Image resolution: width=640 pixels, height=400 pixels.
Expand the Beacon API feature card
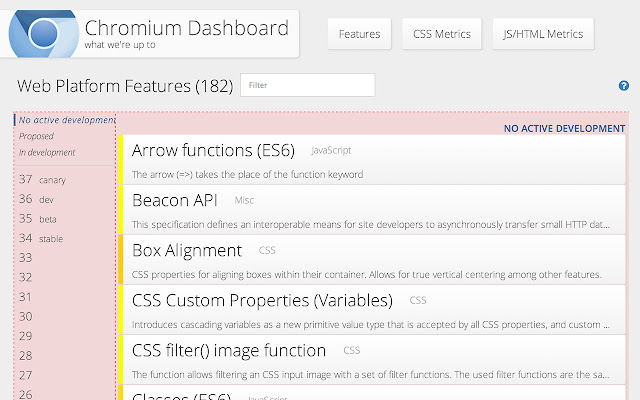point(175,200)
